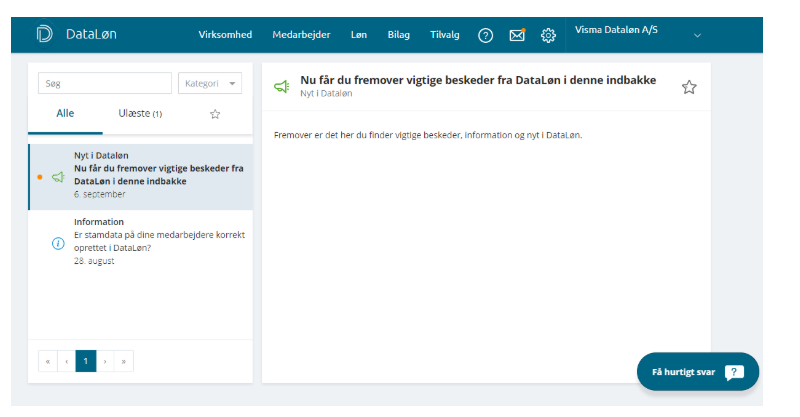Go to the previous page of messages
Viewport: 800px width, 417px height.
[x=66, y=361]
